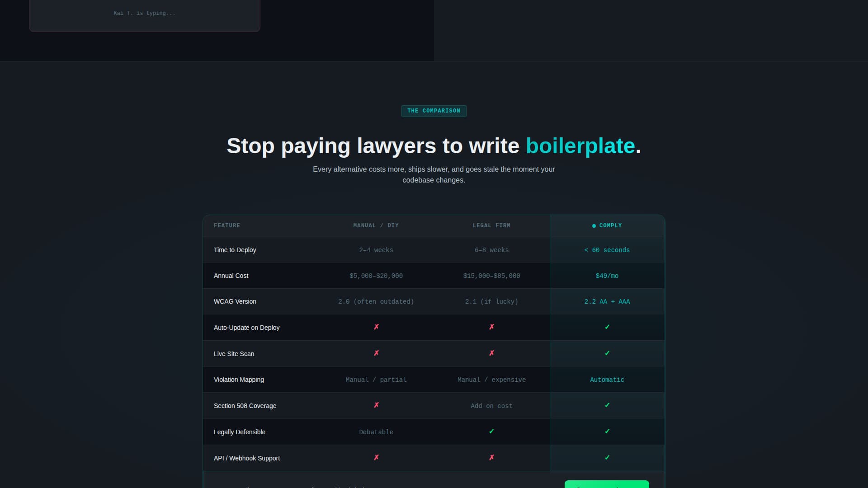This screenshot has height=488, width=868.
Task: Click the "< 60 seconds" deploy time value
Action: (x=607, y=250)
